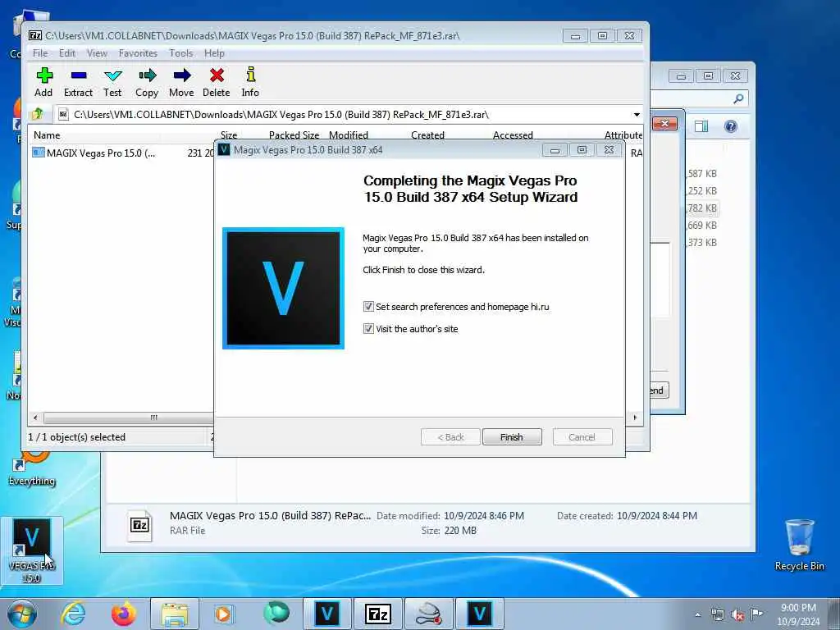Open Explorer help icon
This screenshot has height=630, width=840.
point(731,126)
